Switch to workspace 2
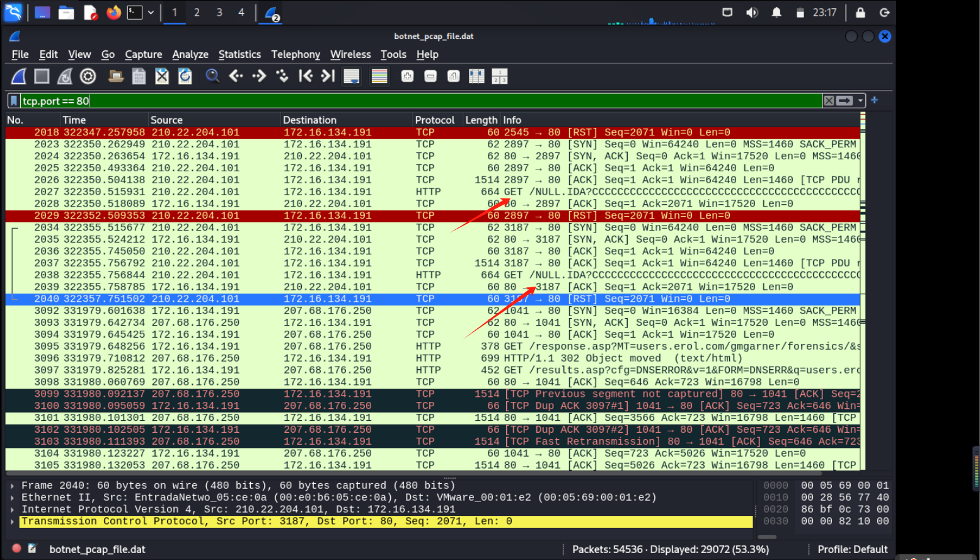Screen dimensions: 980x560 pyautogui.click(x=197, y=13)
